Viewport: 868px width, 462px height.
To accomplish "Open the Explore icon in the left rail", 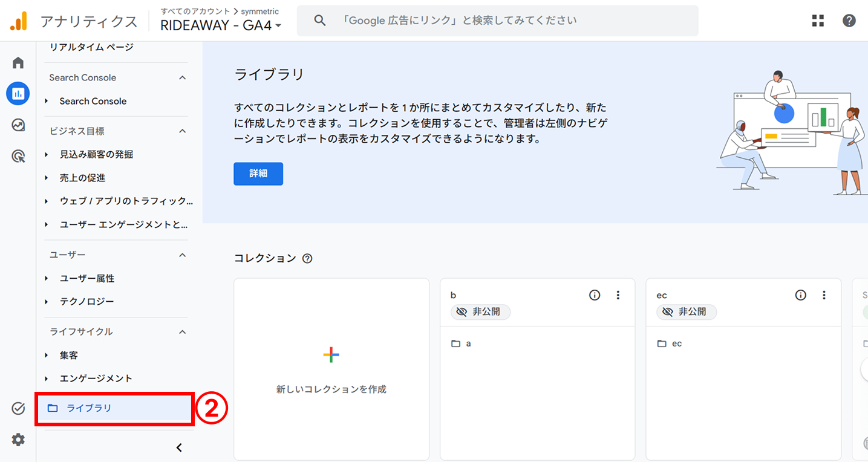I will tap(18, 125).
